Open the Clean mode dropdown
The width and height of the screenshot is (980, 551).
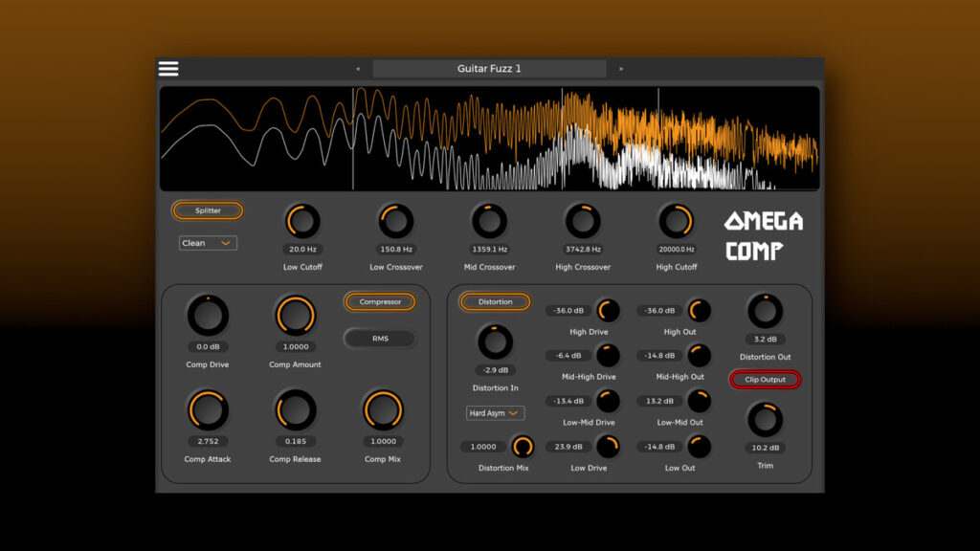pyautogui.click(x=208, y=243)
